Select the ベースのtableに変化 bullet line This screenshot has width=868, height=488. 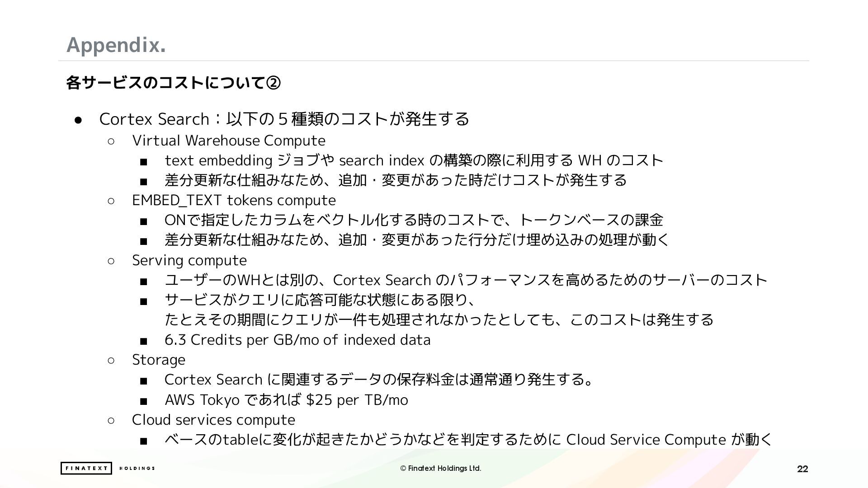[468, 440]
